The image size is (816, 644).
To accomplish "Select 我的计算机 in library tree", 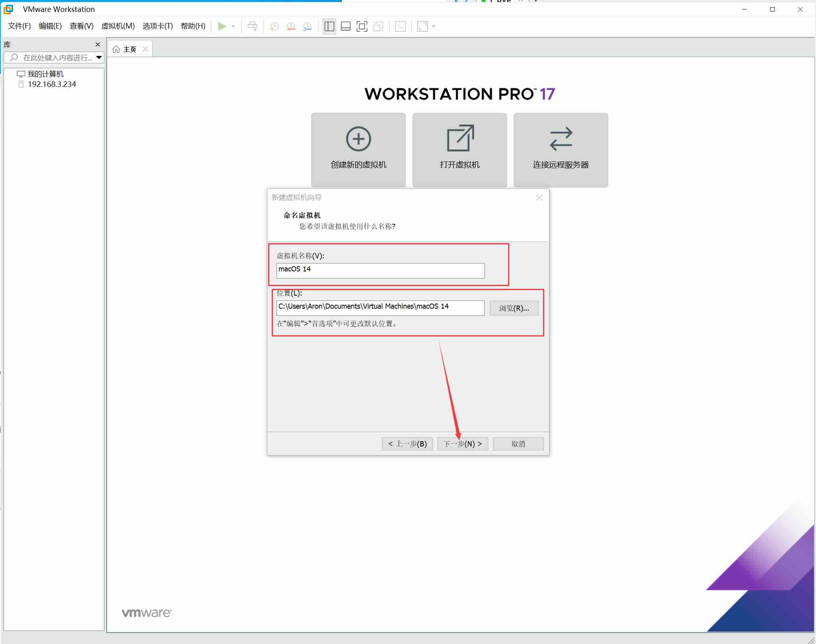I will pyautogui.click(x=45, y=74).
